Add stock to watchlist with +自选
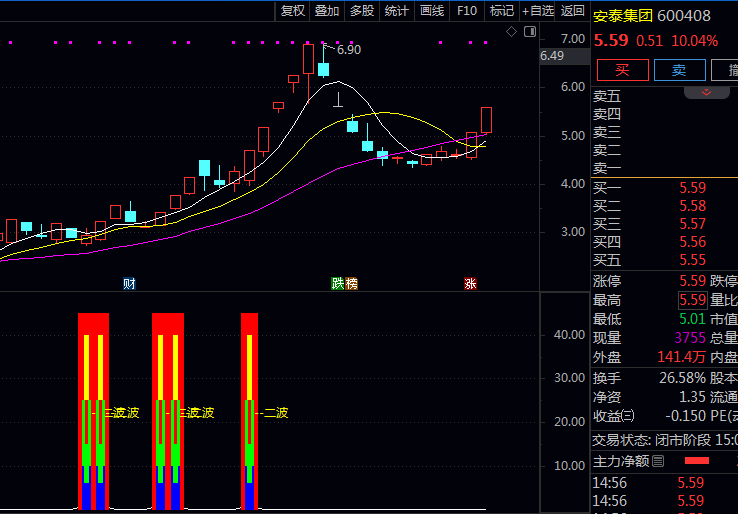 pos(537,11)
